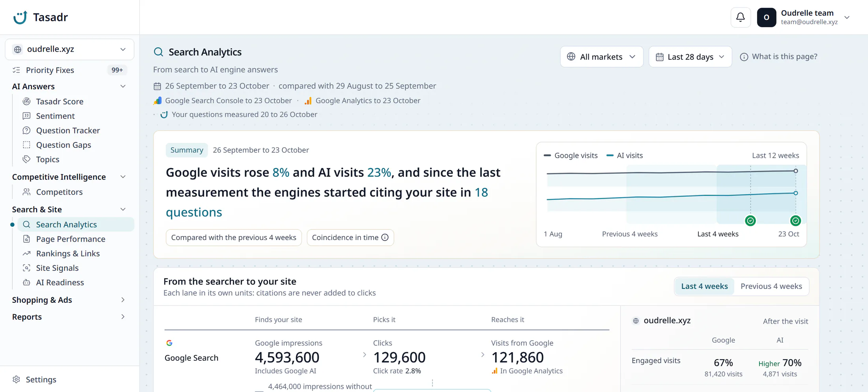This screenshot has width=868, height=392.
Task: Click the Priority Fixes list icon
Action: 17,70
